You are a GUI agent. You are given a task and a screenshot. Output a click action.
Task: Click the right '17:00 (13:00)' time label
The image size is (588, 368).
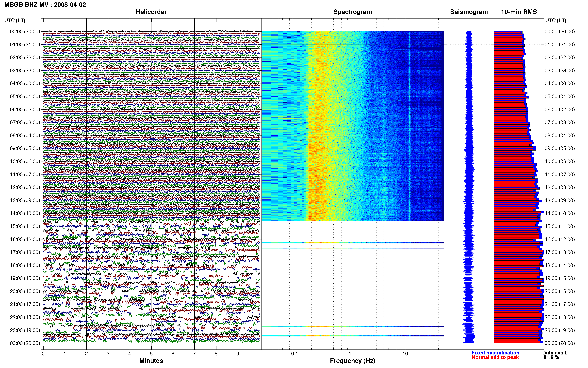[560, 252]
